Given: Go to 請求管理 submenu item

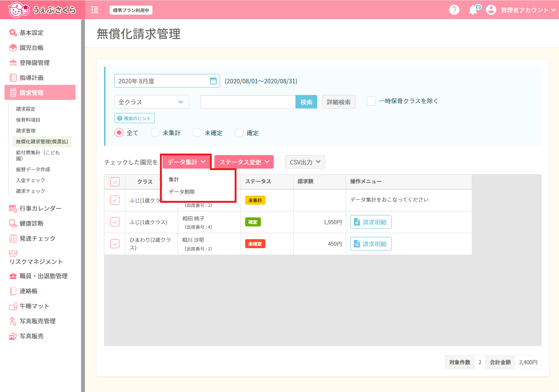Looking at the screenshot, I should click(26, 131).
